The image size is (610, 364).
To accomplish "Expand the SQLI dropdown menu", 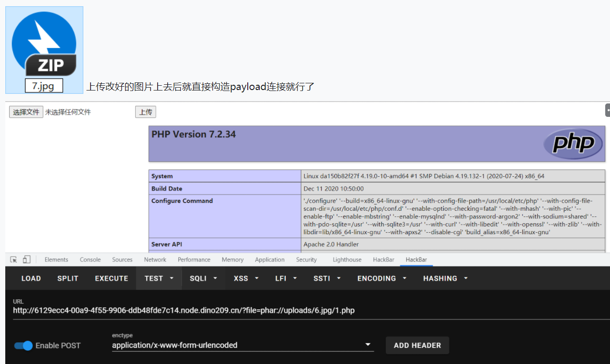I will point(204,278).
